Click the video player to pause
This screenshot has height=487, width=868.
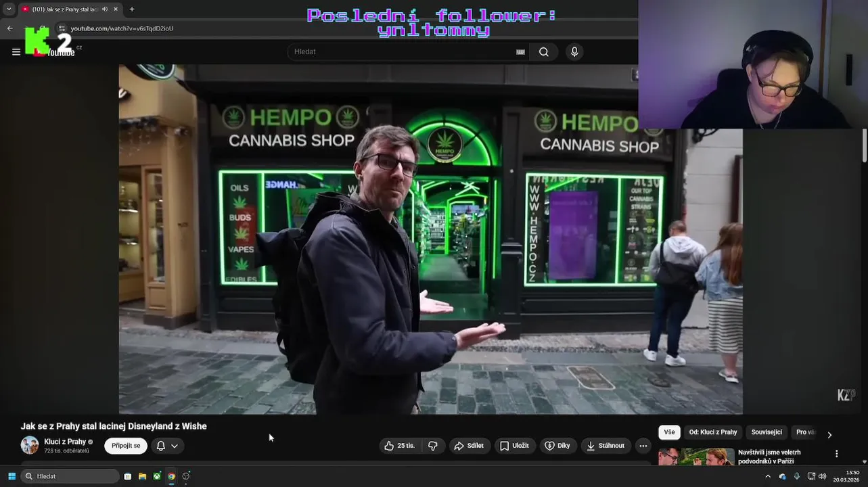pos(430,239)
